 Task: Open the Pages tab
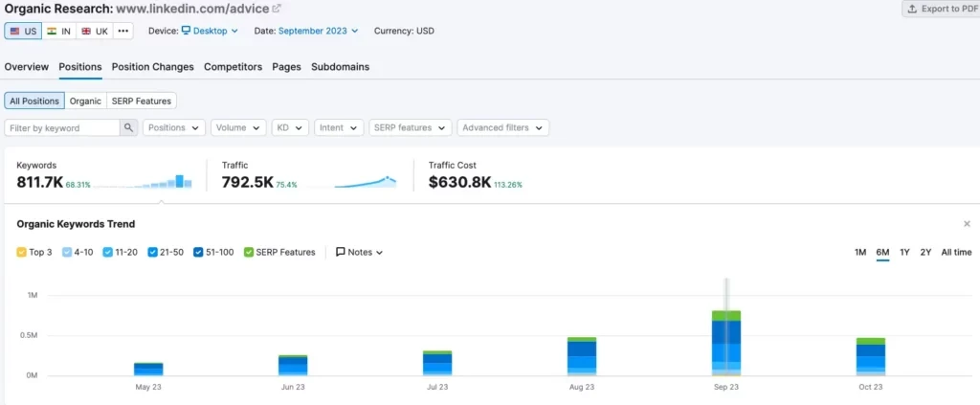pos(287,67)
